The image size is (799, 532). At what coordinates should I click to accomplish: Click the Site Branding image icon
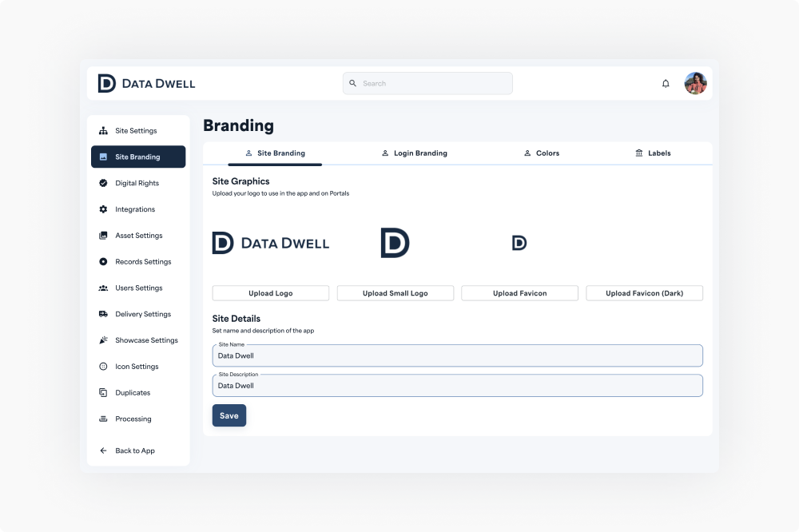point(103,157)
